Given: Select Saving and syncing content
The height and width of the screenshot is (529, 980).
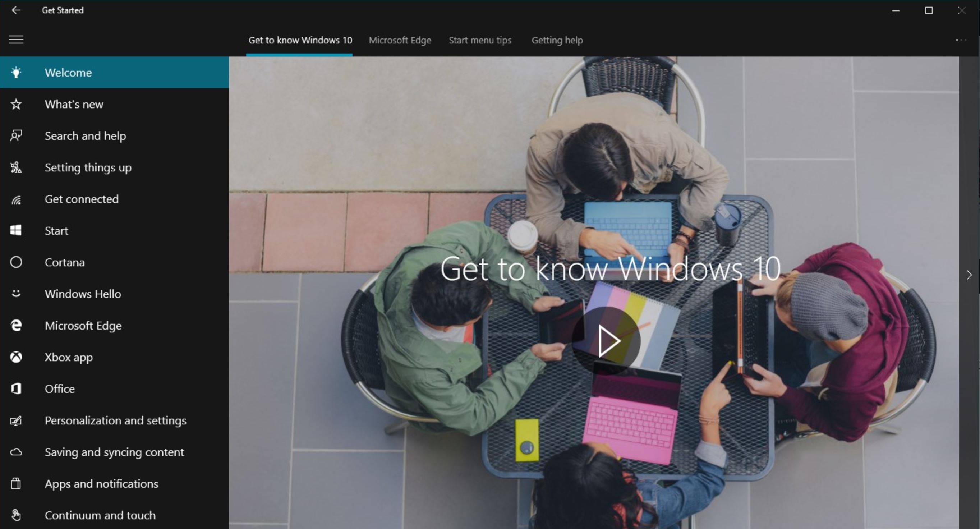Looking at the screenshot, I should pos(114,452).
